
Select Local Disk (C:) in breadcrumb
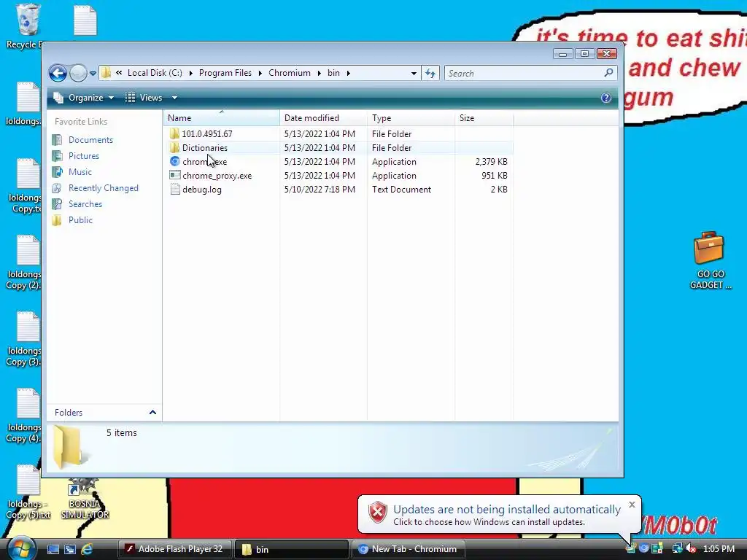(155, 73)
